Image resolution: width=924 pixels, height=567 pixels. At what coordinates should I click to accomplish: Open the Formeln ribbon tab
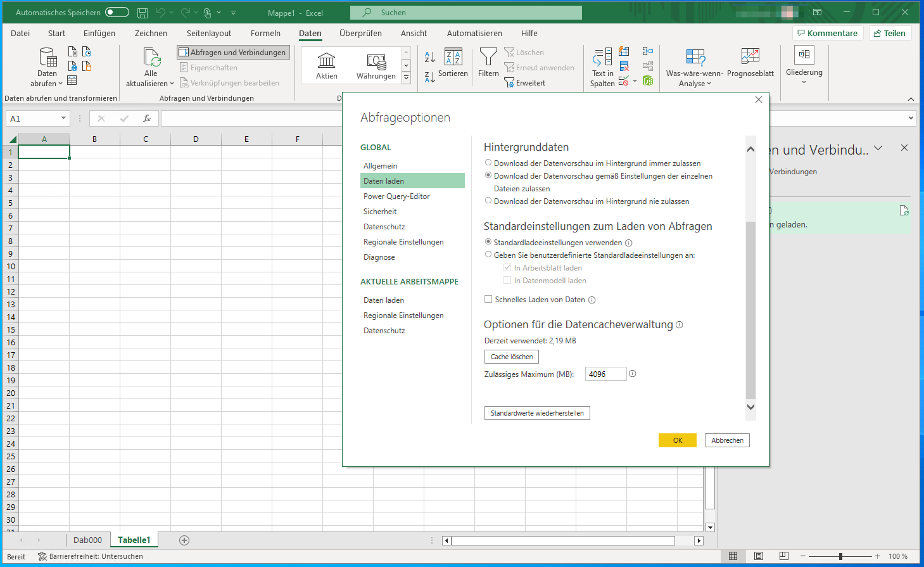265,33
